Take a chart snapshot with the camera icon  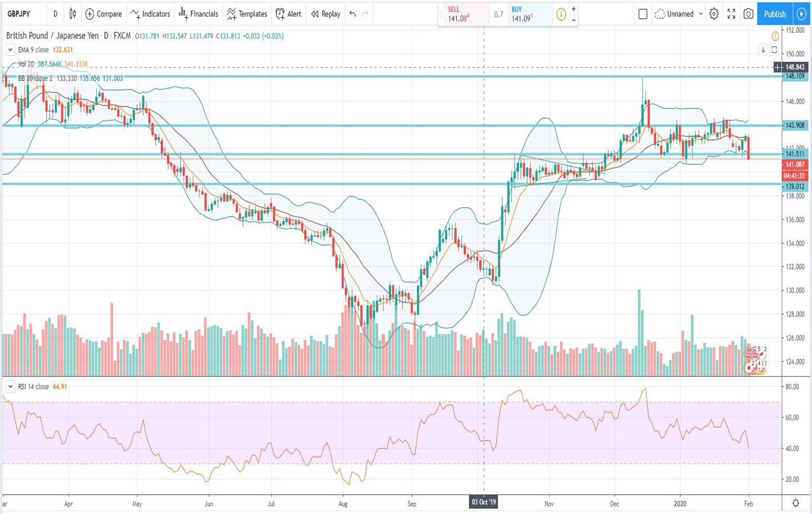coord(748,14)
